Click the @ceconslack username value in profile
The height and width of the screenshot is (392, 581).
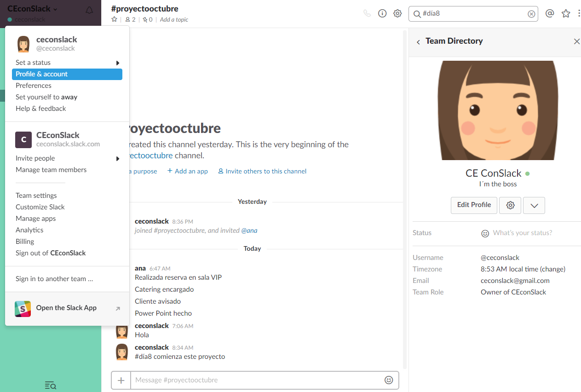(x=500, y=258)
